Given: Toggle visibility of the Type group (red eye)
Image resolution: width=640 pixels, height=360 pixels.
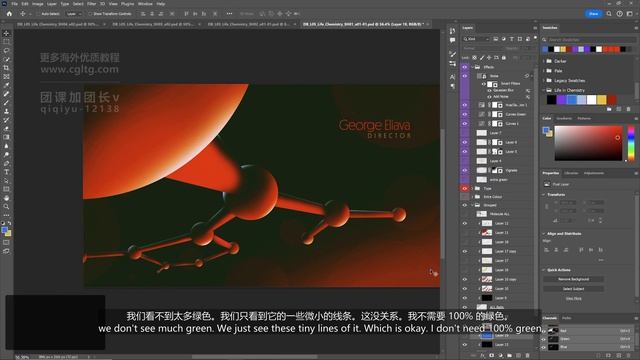Looking at the screenshot, I should tap(464, 189).
